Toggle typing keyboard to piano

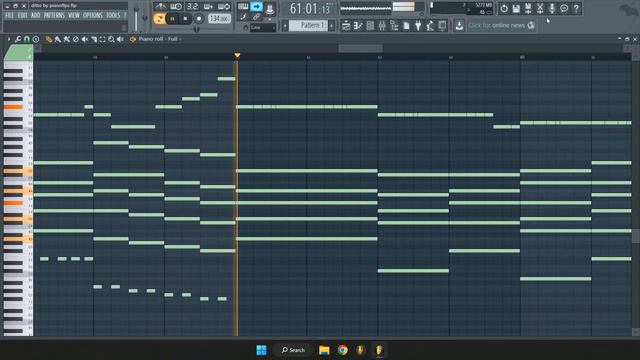click(x=243, y=7)
